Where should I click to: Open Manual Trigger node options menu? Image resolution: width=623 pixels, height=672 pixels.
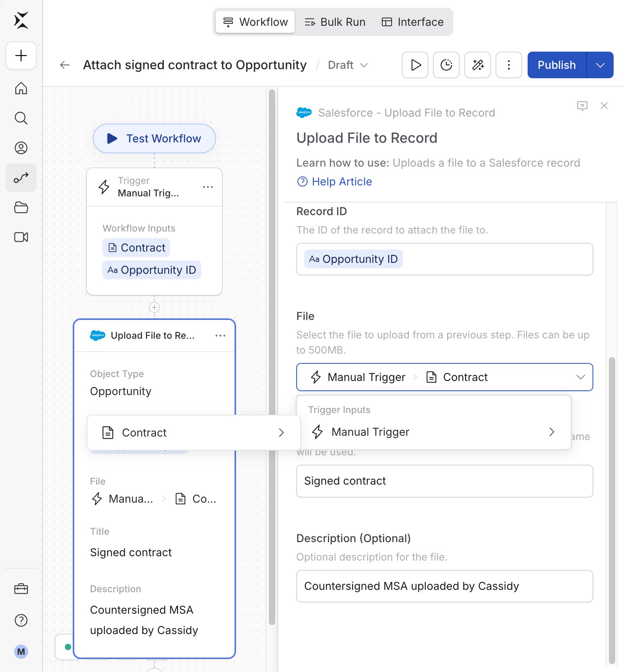point(208,187)
